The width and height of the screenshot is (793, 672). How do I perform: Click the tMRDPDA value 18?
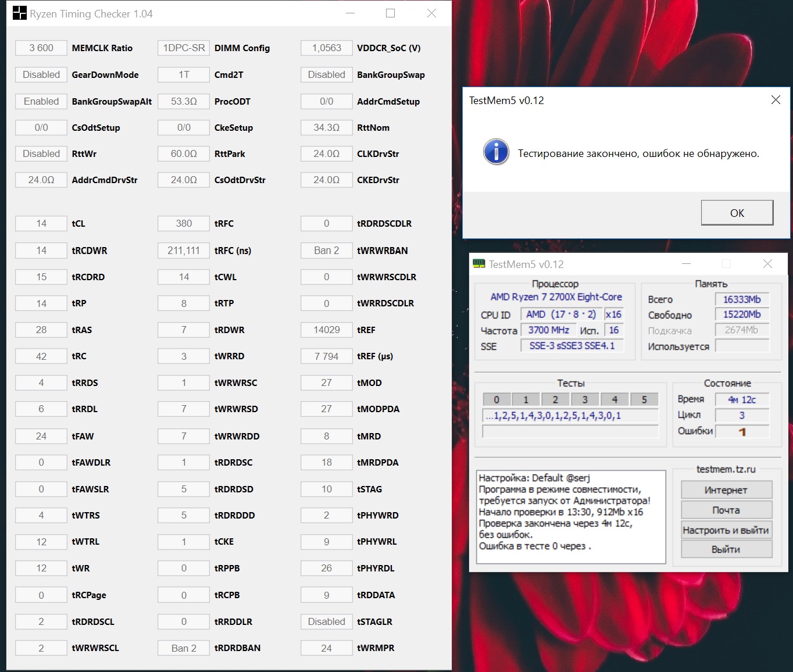327,462
